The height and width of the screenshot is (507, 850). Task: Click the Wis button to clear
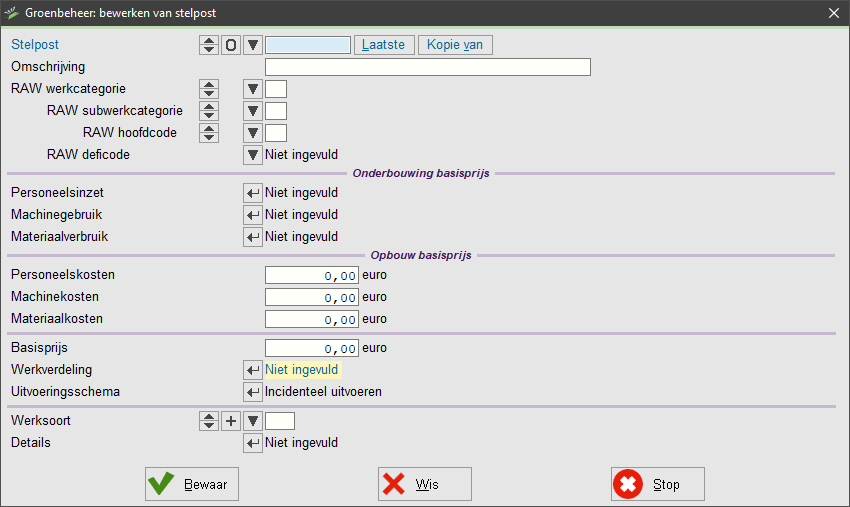(425, 484)
